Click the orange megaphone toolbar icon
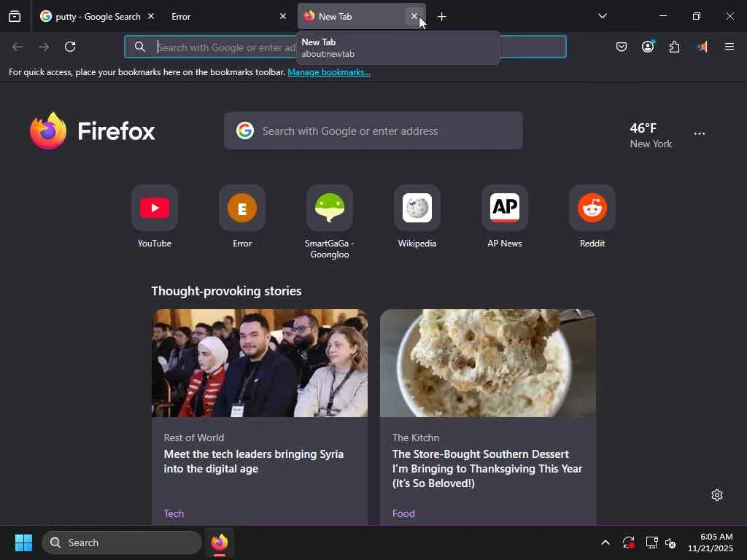This screenshot has width=747, height=560. pyautogui.click(x=702, y=47)
